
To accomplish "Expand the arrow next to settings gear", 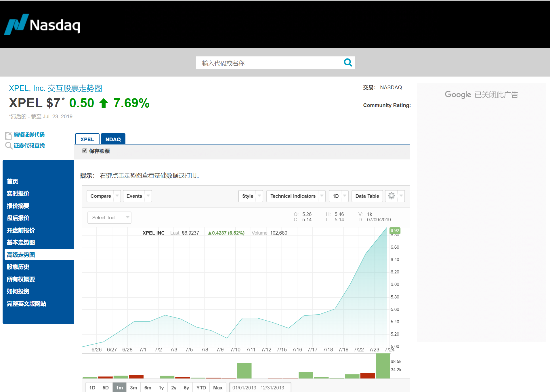I will (401, 196).
